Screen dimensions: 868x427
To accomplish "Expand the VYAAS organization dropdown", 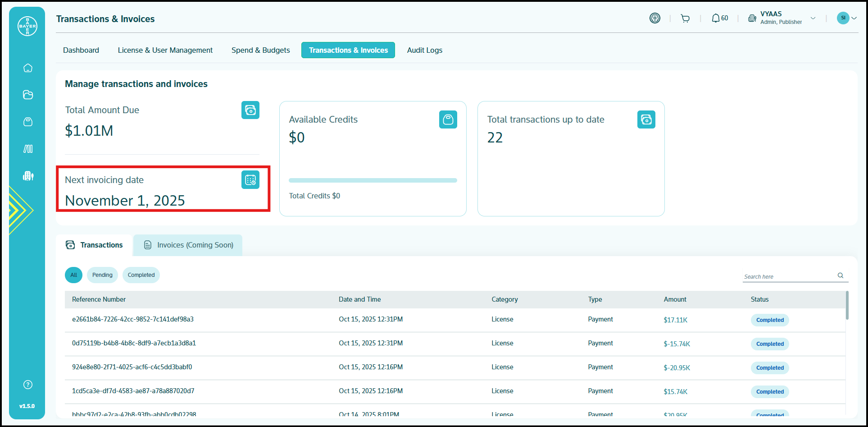I will (x=813, y=18).
